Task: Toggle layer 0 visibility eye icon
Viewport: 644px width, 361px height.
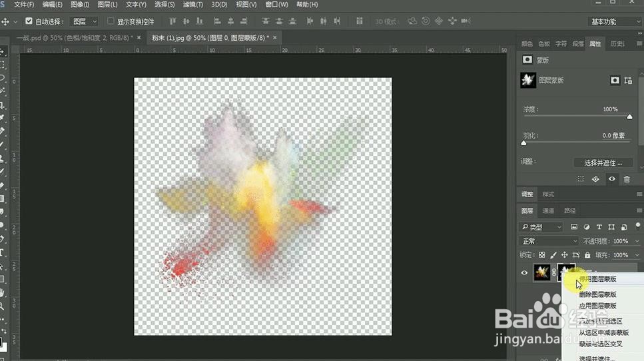Action: 524,272
